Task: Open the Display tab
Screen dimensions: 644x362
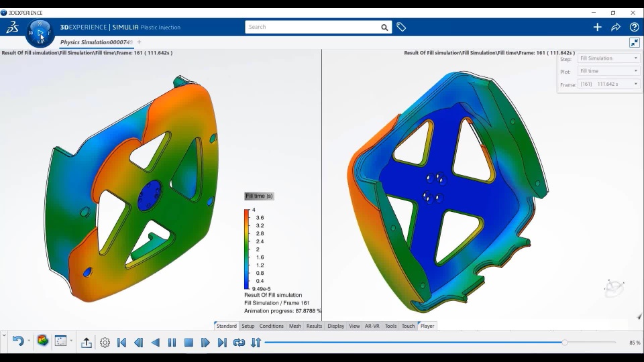Action: pyautogui.click(x=336, y=326)
